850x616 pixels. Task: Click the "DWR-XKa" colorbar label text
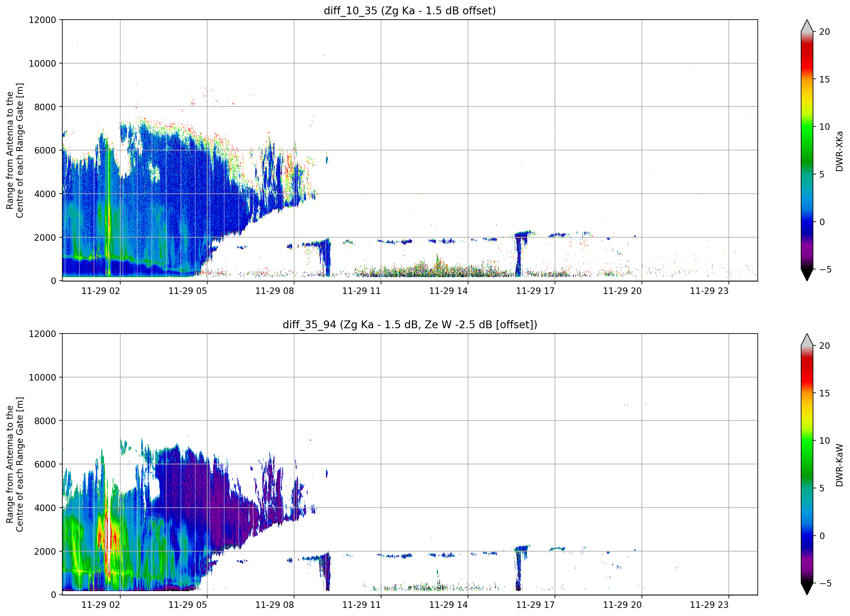[839, 151]
